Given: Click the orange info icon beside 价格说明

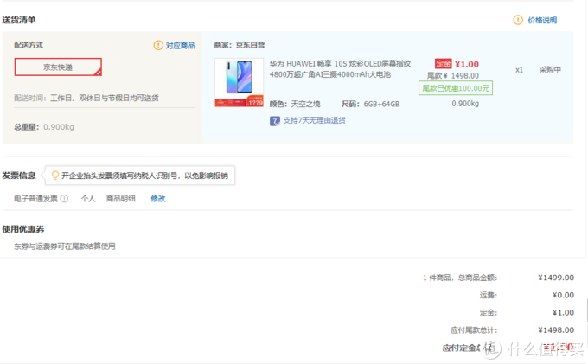Looking at the screenshot, I should tap(518, 20).
